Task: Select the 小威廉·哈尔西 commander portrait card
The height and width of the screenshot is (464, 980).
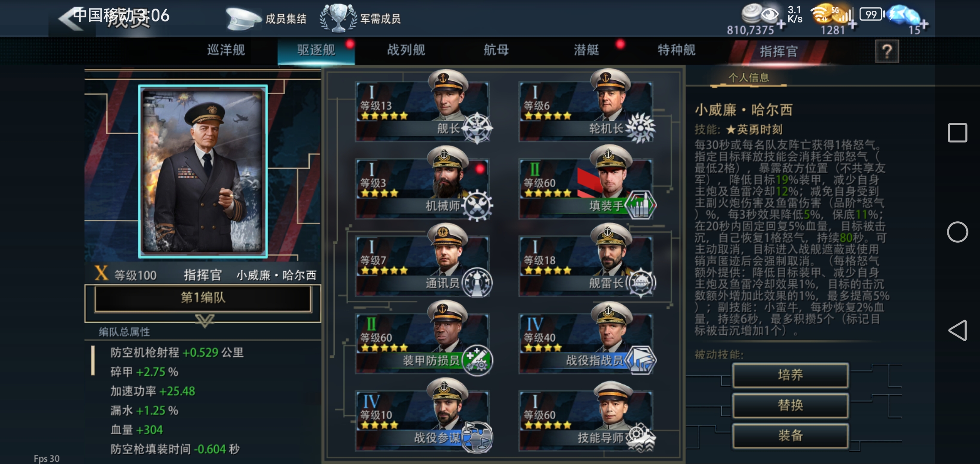Action: point(203,171)
